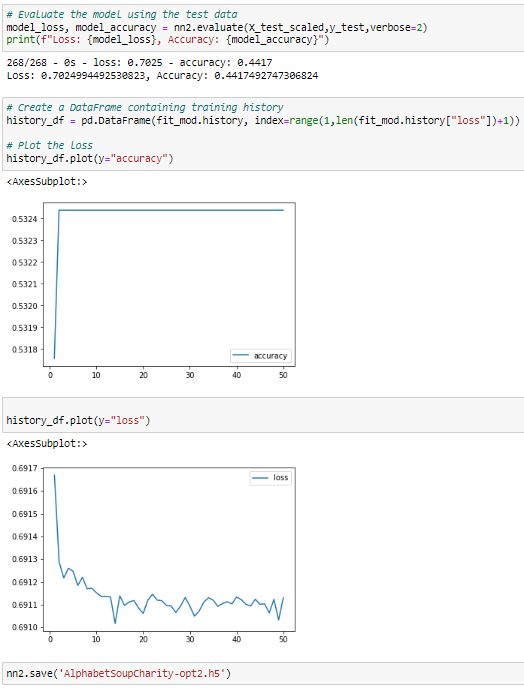Click the 'accuracy' legend entry in chart
524x693 pixels.
261,356
